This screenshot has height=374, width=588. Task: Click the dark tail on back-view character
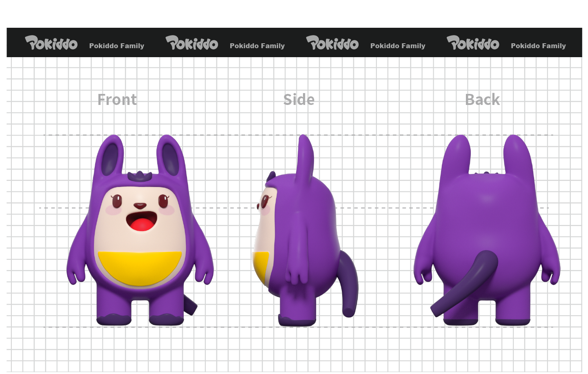(x=464, y=283)
